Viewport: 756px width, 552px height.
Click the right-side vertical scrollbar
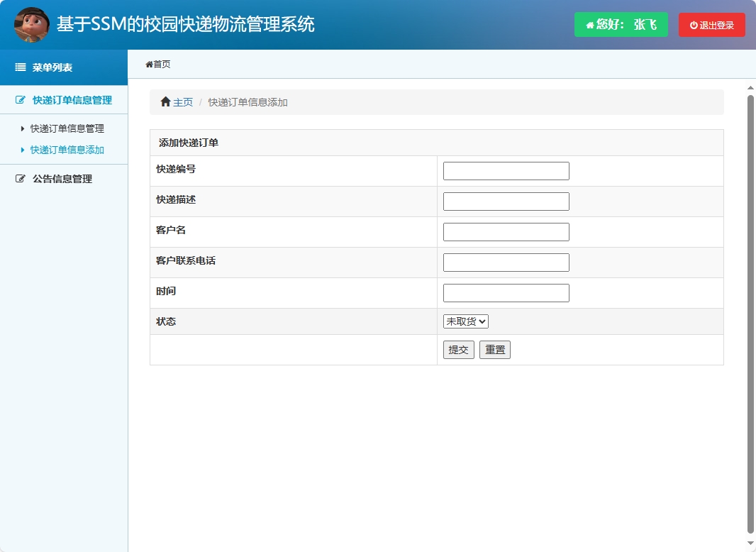click(x=750, y=284)
